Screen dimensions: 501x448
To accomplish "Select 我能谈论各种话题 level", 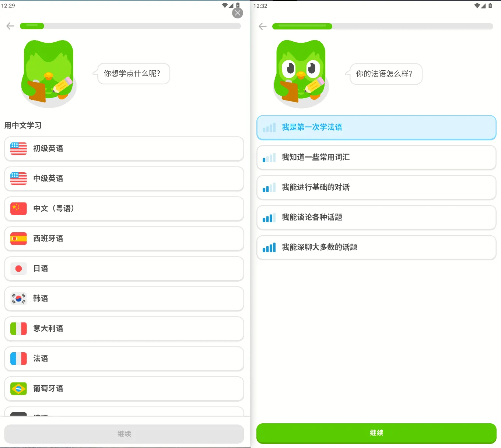I will click(376, 218).
